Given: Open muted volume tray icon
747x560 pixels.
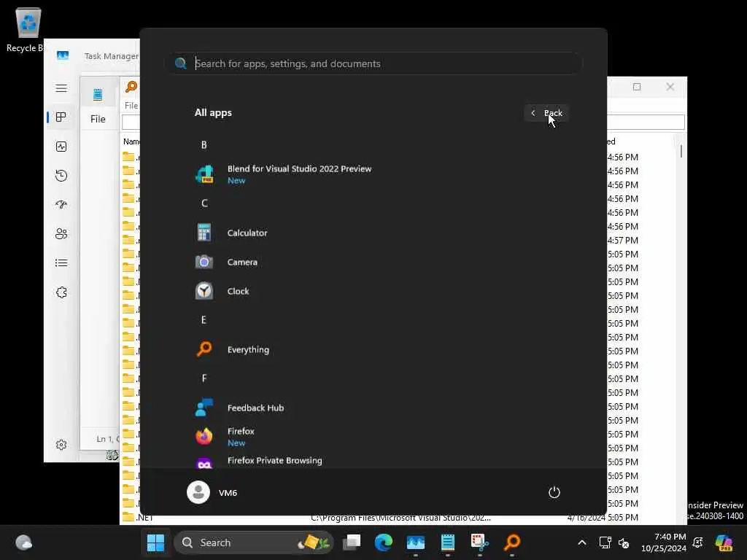Looking at the screenshot, I should coord(624,542).
